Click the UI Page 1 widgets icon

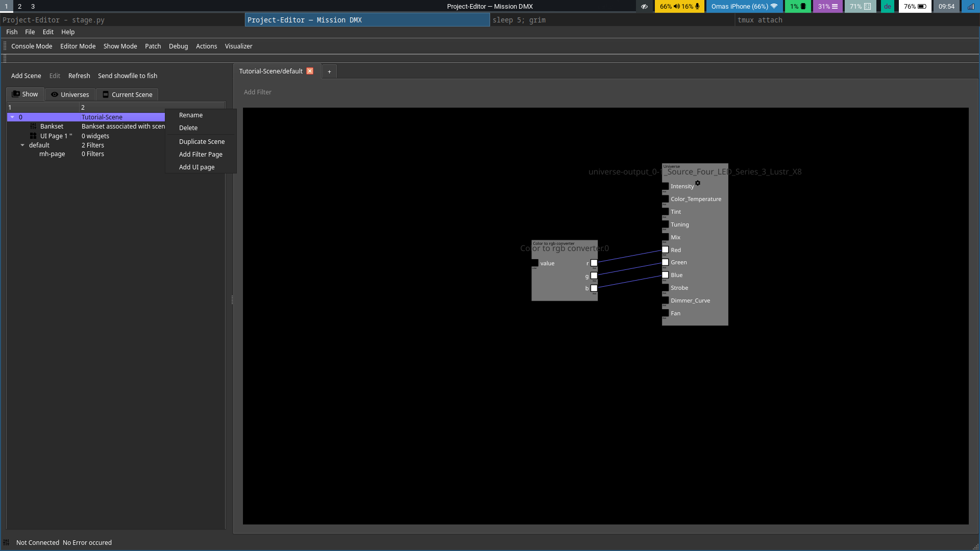click(33, 136)
